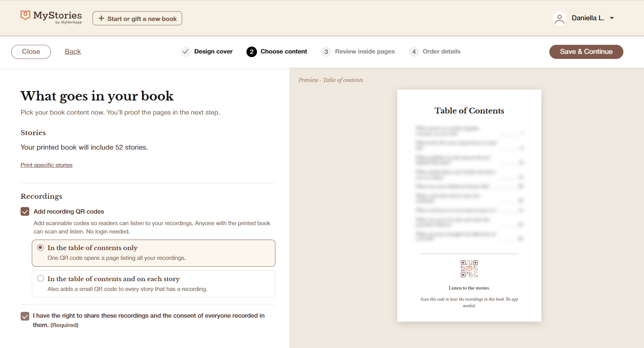Click the Back link
Screen dimensions: 644x348
click(x=73, y=52)
